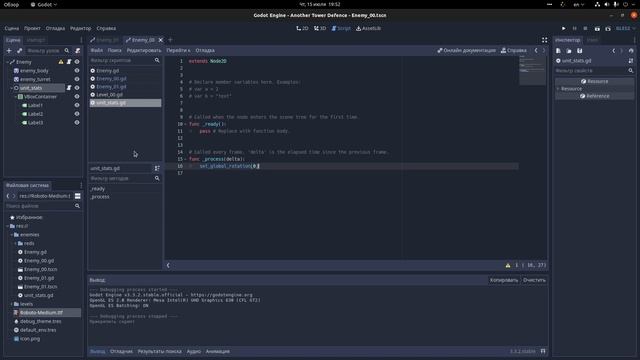Open object properties tools icon beside unit_stats.gd
The height and width of the screenshot is (360, 640).
(x=631, y=61)
